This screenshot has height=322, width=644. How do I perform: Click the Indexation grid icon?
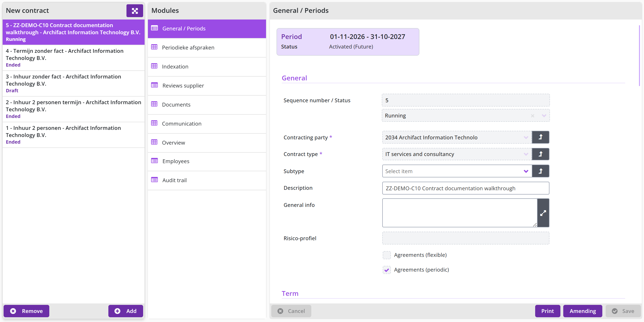click(x=154, y=66)
